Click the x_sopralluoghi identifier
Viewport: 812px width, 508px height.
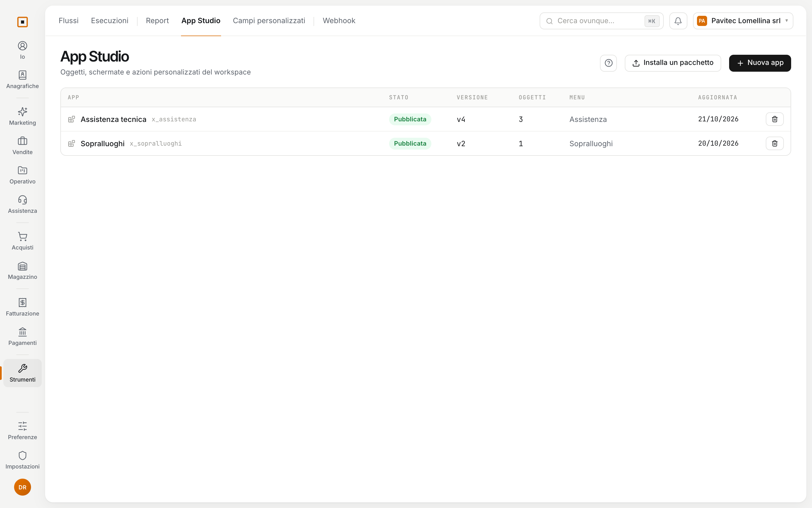pos(156,143)
